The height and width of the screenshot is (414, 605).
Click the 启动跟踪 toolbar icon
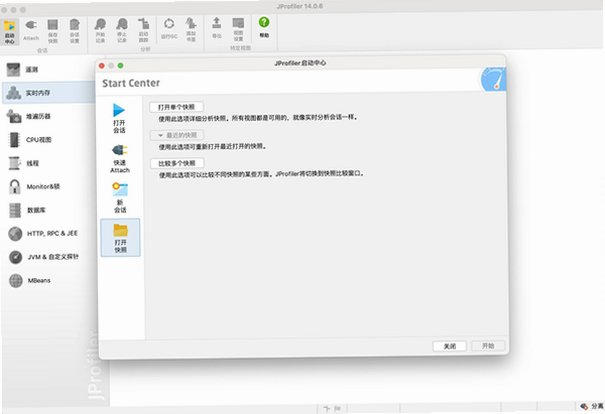(x=144, y=30)
